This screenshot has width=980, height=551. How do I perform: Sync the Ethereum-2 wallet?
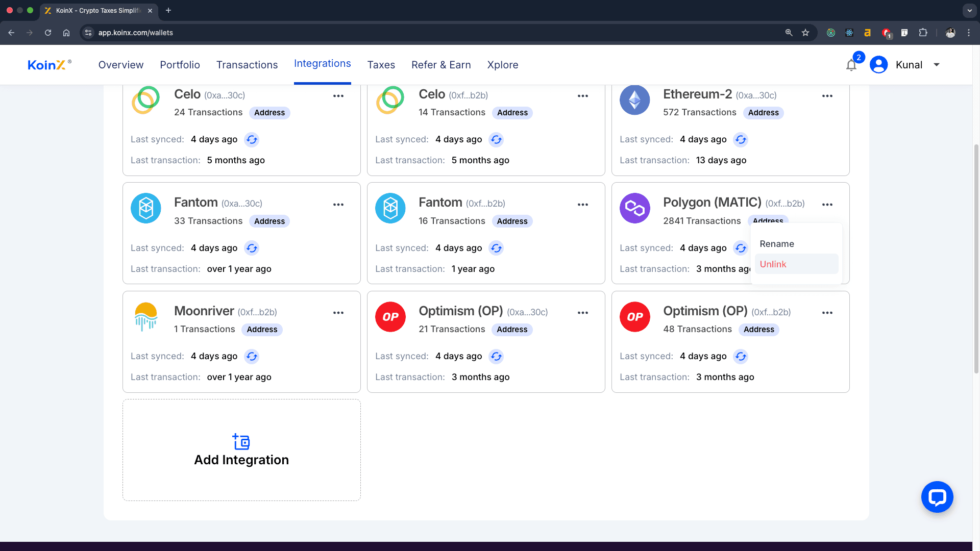click(x=741, y=139)
